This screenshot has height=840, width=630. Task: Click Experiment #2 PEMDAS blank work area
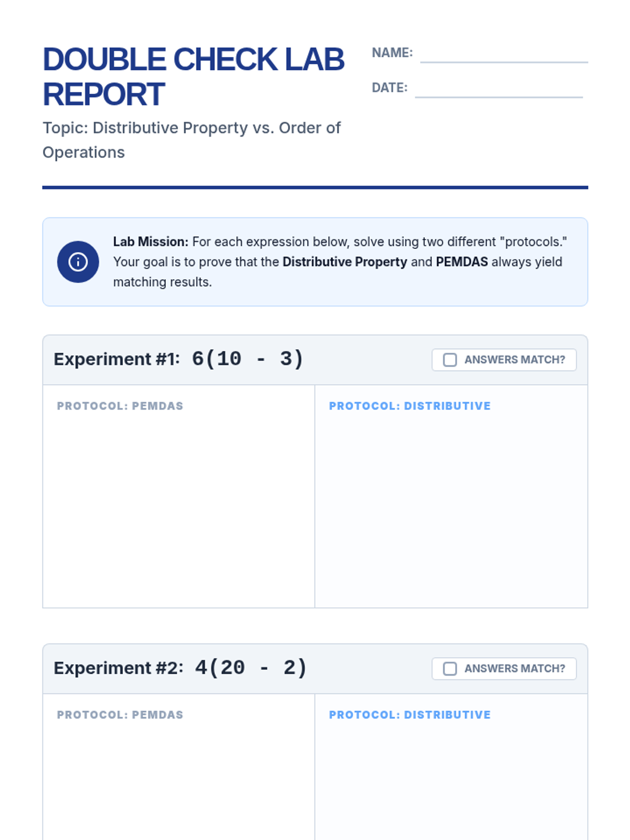(x=178, y=782)
